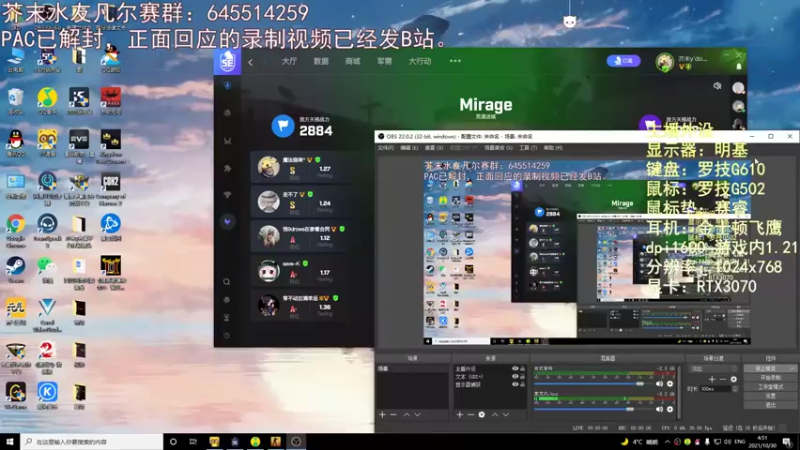Screen dimensions: 800x450
Task: Toggle visibility of the 文本 (GDI+) source
Action: 515,377
